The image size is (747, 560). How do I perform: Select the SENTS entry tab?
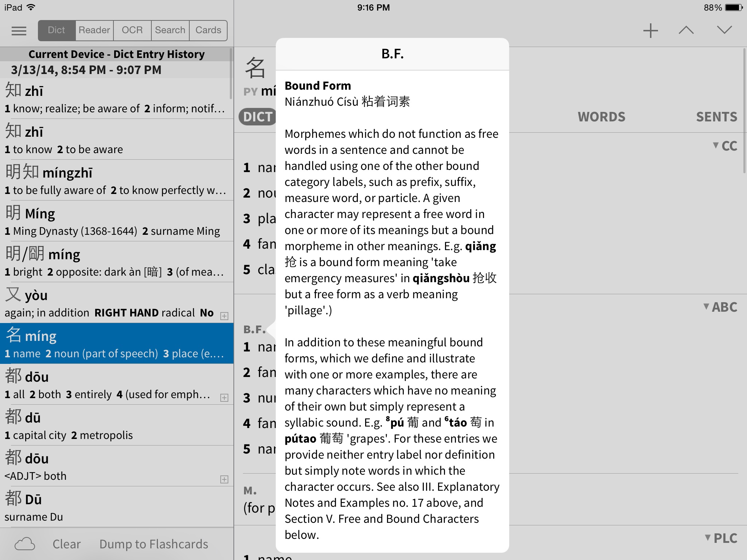click(717, 117)
